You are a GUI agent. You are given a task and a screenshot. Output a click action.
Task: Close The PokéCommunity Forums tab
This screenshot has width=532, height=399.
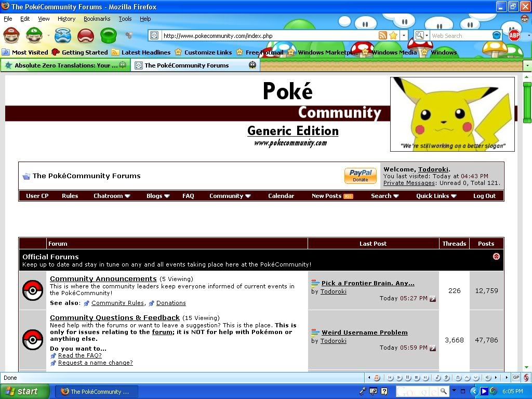coord(252,65)
